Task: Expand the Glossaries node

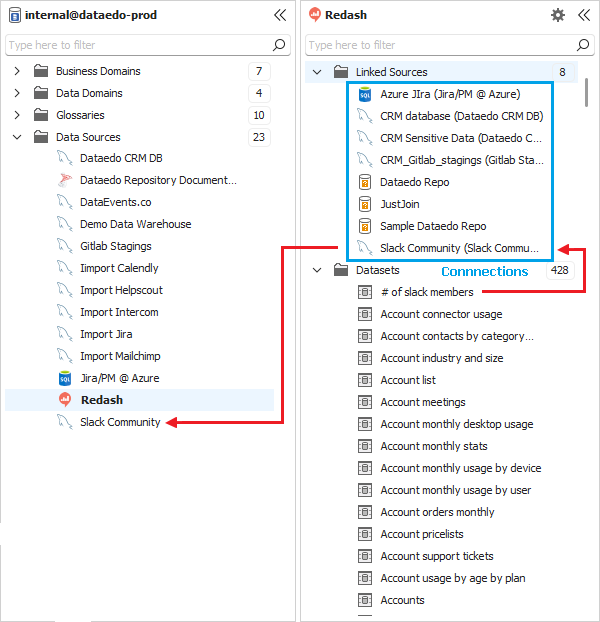Action: pos(17,115)
